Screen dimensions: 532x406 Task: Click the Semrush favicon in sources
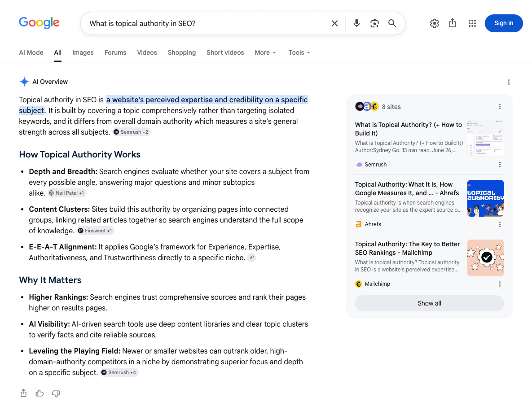coord(359,164)
